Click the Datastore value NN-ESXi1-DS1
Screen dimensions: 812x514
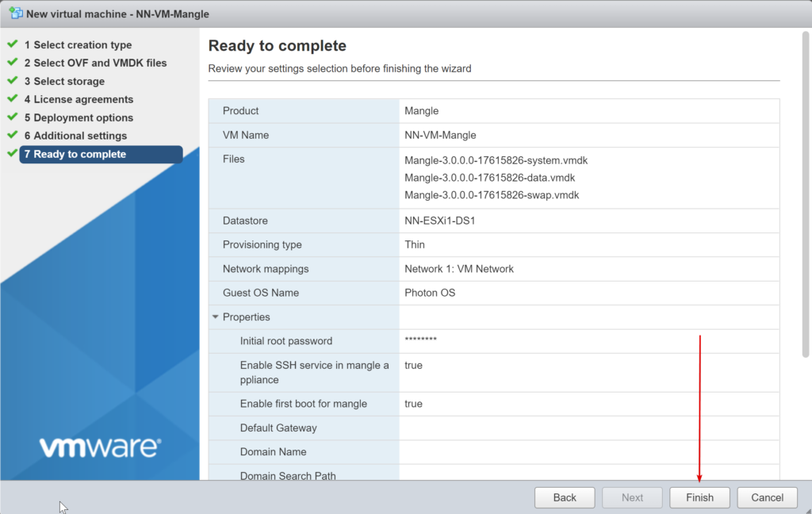coord(439,221)
